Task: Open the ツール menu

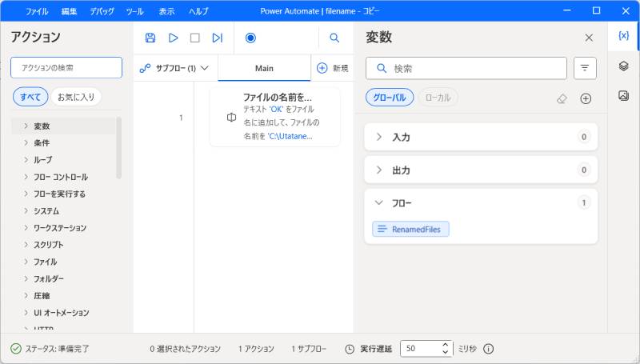Action: [134, 11]
